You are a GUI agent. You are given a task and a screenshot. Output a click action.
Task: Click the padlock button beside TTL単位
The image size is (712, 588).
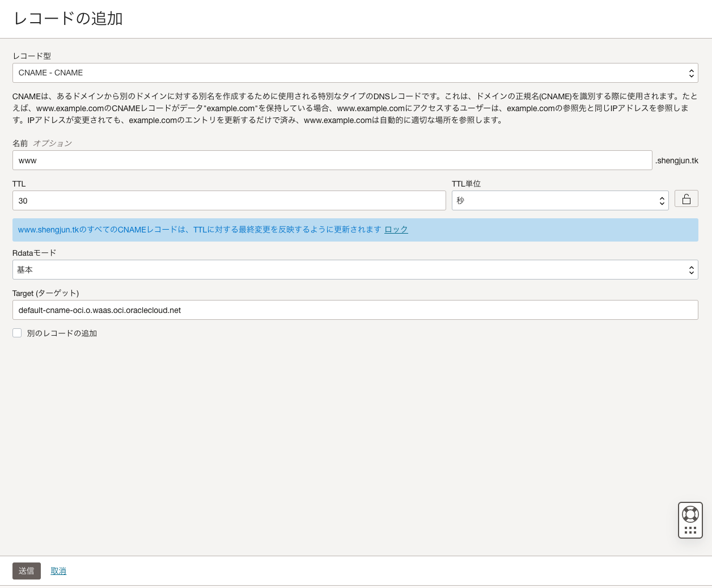pyautogui.click(x=686, y=198)
